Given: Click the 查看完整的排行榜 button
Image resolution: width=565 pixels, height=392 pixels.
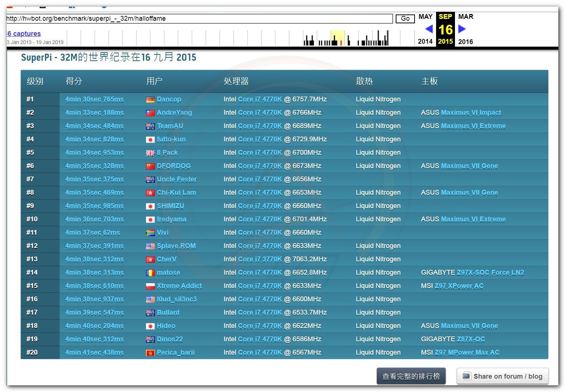Looking at the screenshot, I should click(411, 376).
